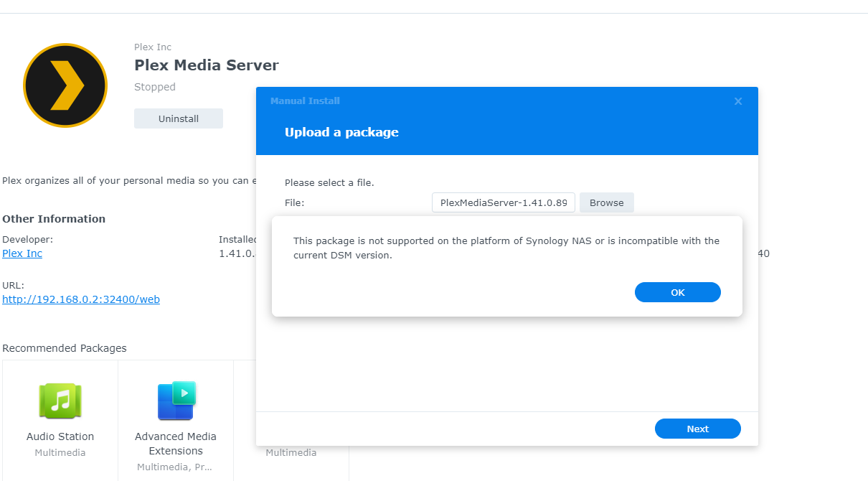868x481 pixels.
Task: Click the Recommended Packages heading
Action: point(65,348)
